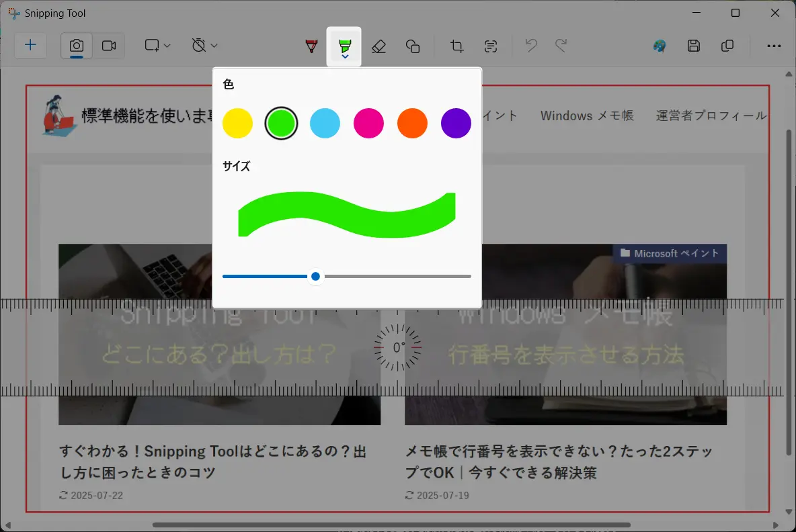
Task: Save the snip with disk icon
Action: click(x=693, y=46)
